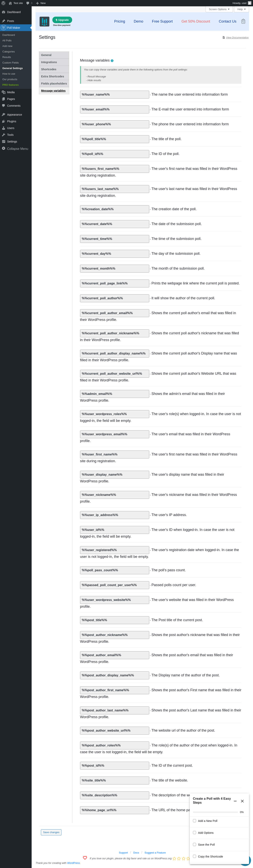The width and height of the screenshot is (253, 868).
Task: Switch to the Integrations settings tab
Action: [x=49, y=62]
